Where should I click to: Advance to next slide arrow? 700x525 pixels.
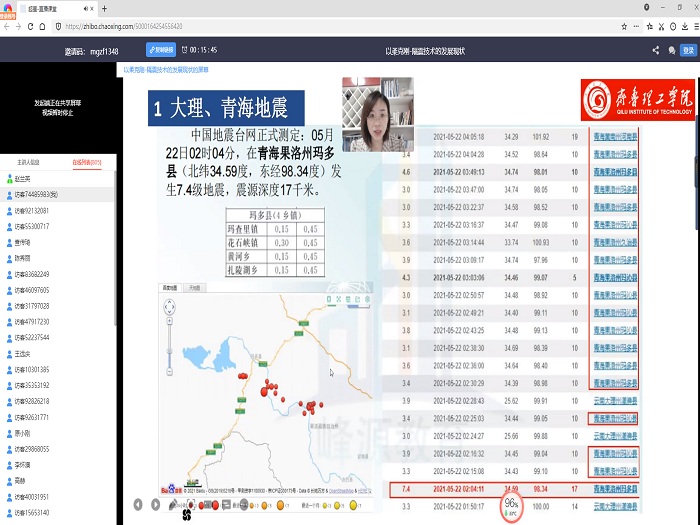[x=155, y=505]
